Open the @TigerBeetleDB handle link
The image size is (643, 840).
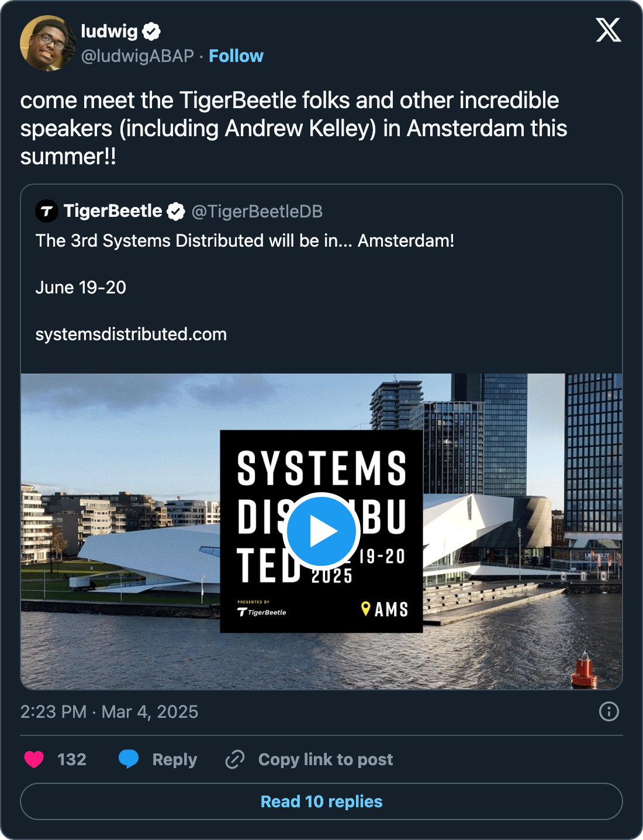point(257,212)
